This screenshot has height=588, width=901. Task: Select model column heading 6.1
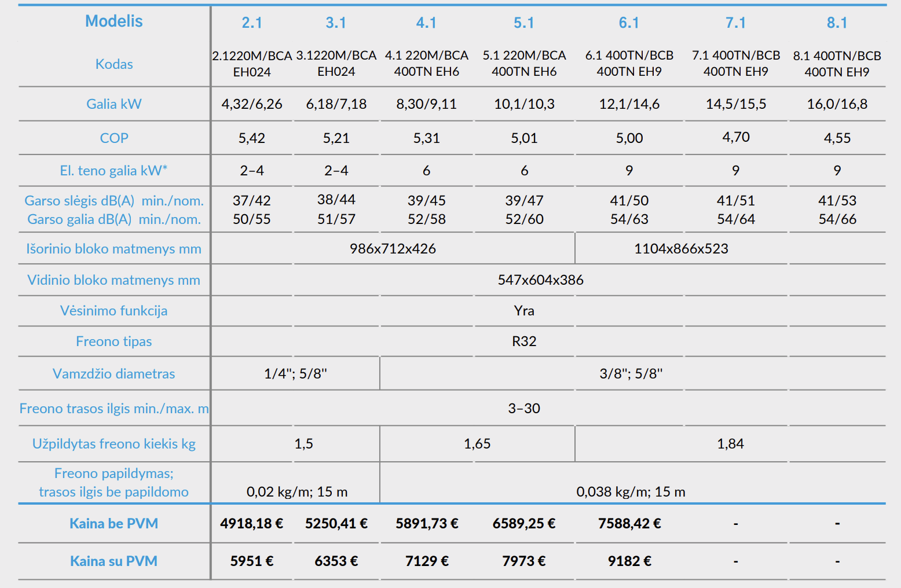[x=629, y=23]
